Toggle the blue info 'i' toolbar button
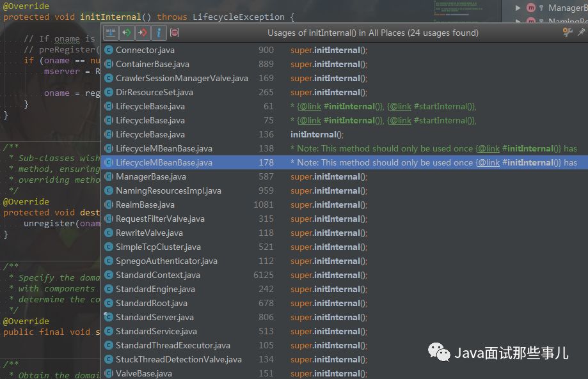The image size is (588, 379). (x=159, y=33)
